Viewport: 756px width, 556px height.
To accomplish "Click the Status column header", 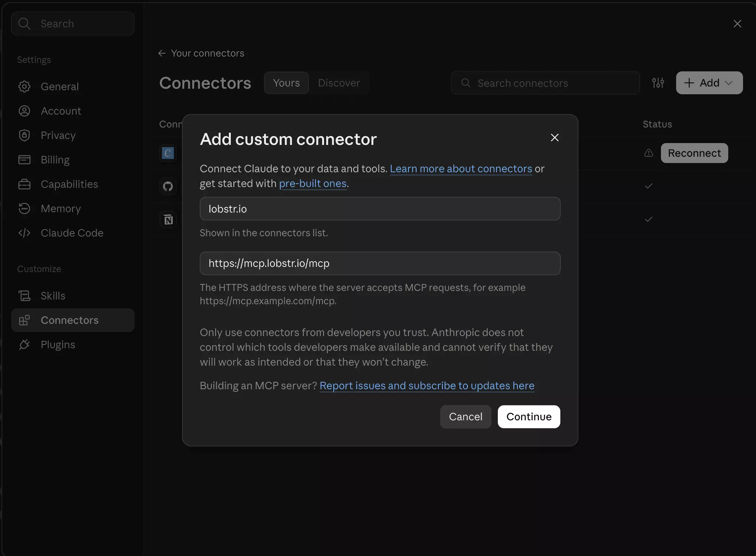I will 657,124.
